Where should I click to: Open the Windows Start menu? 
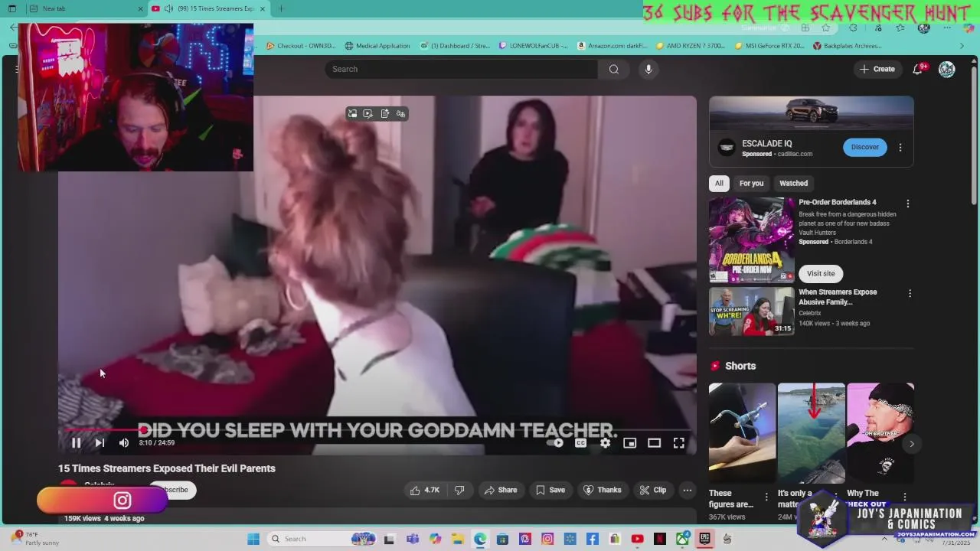(x=253, y=539)
